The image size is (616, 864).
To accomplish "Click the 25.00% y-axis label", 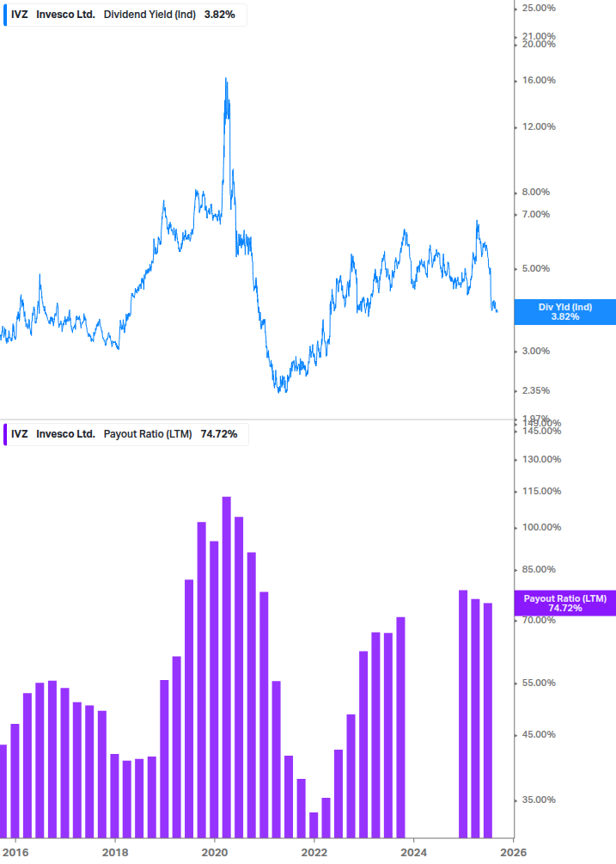I will coord(539,9).
